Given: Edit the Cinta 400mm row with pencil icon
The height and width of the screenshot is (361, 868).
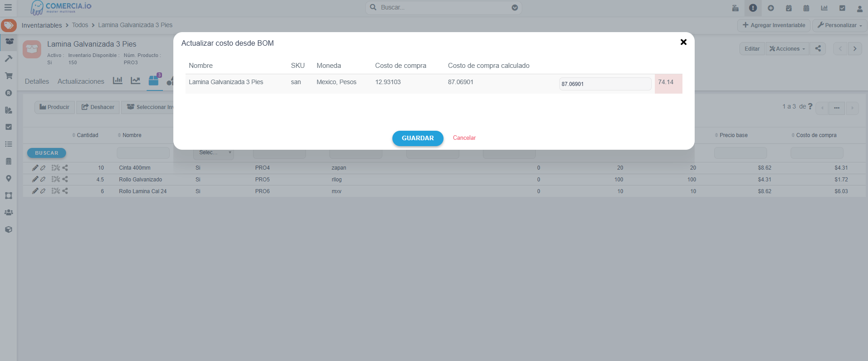Looking at the screenshot, I should (x=35, y=168).
